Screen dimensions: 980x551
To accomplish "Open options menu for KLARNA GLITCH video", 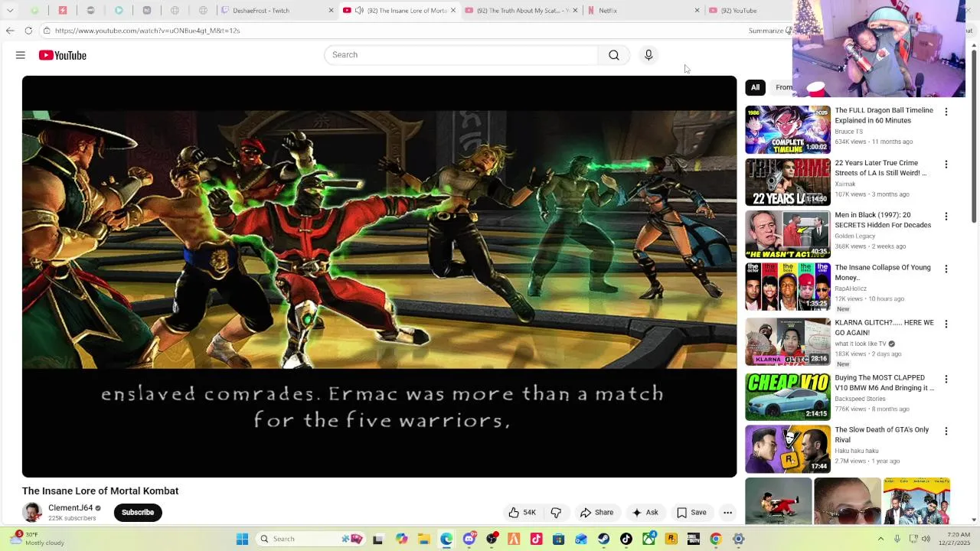I will tap(946, 324).
